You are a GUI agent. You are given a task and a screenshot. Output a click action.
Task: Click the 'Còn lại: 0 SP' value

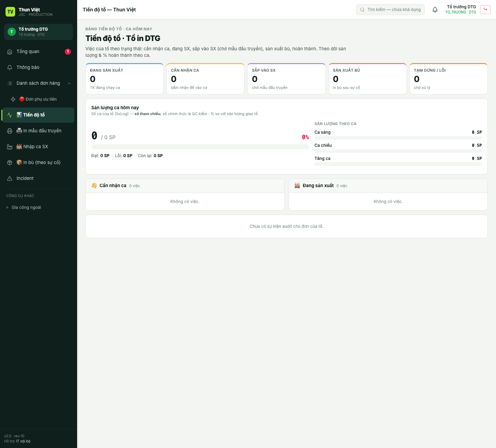coord(150,156)
